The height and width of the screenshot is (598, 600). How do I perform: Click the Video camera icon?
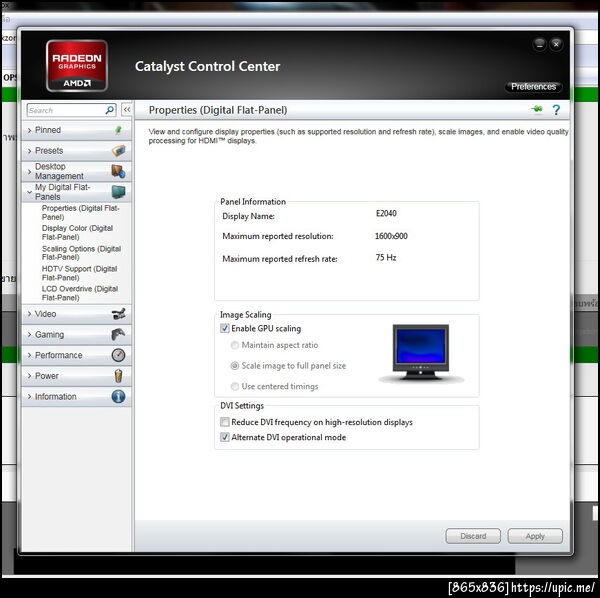point(119,314)
